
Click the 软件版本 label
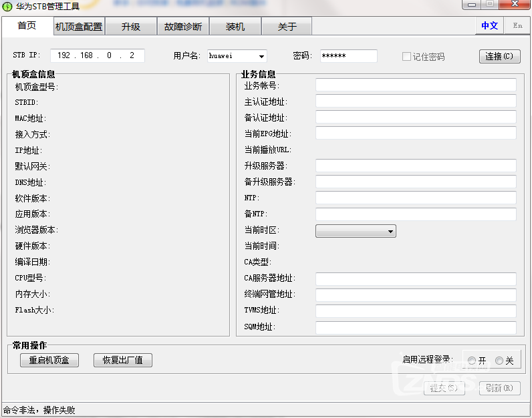coord(33,198)
